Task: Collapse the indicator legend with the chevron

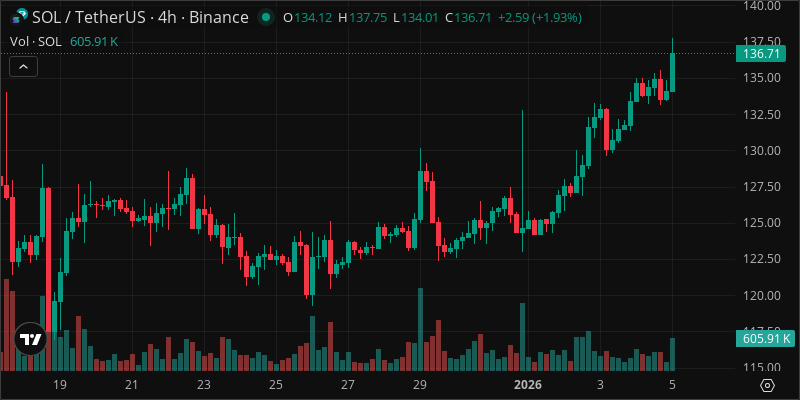Action: point(23,66)
